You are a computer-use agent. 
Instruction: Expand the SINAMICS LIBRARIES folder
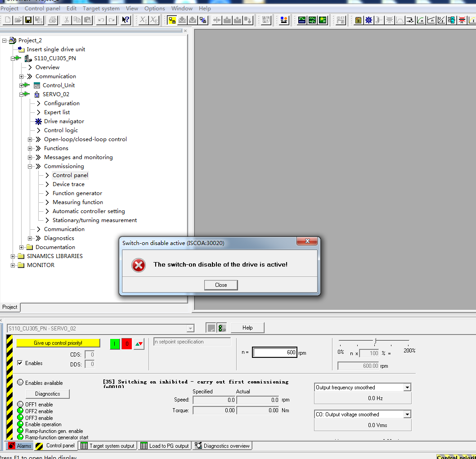tap(13, 256)
